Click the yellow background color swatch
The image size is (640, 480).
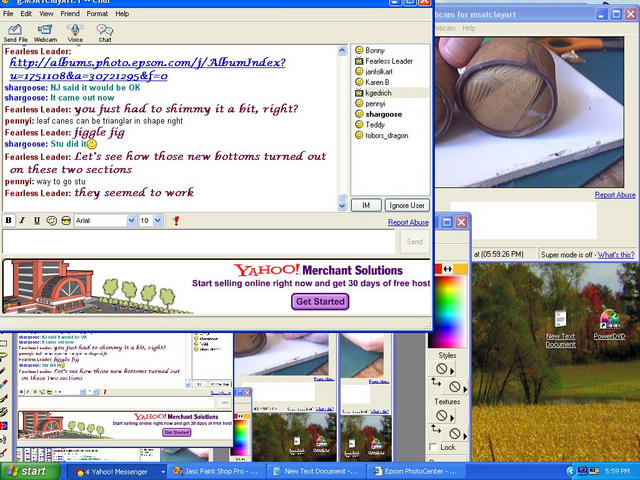[x=460, y=269]
